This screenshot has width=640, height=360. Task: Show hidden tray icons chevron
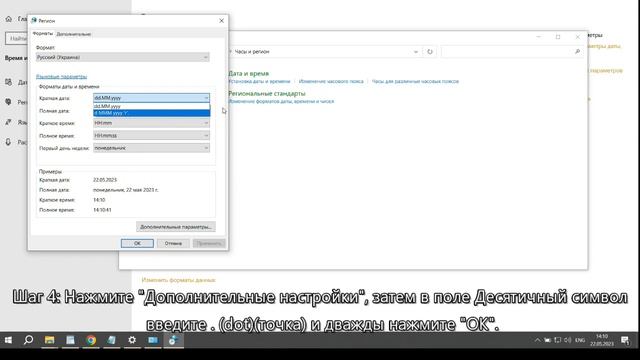tap(537, 340)
